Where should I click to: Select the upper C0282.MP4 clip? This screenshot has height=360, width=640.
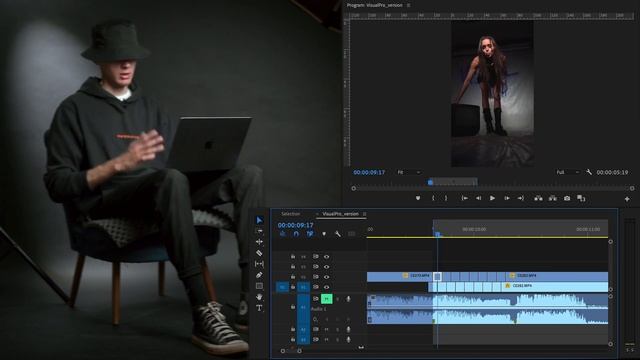tap(558, 276)
